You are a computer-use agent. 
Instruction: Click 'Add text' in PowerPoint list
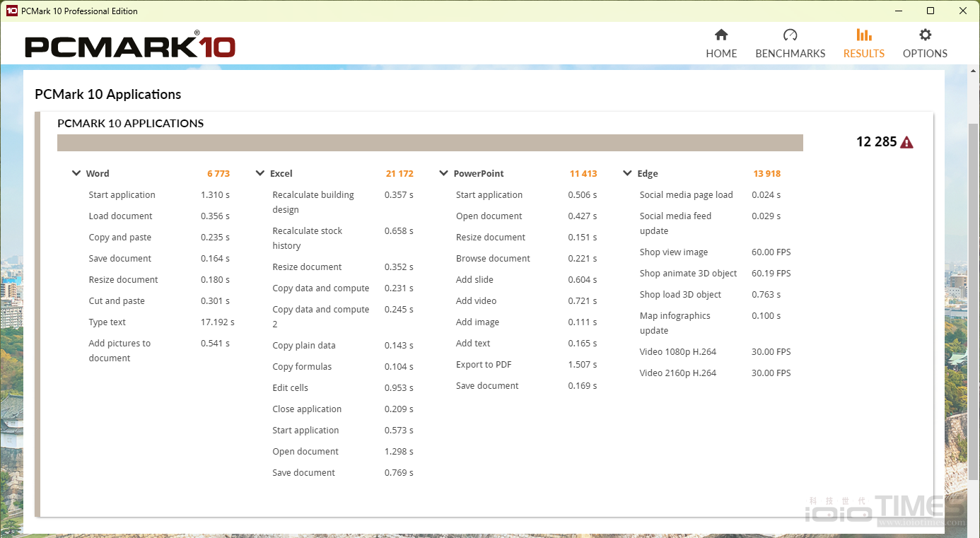click(x=473, y=344)
